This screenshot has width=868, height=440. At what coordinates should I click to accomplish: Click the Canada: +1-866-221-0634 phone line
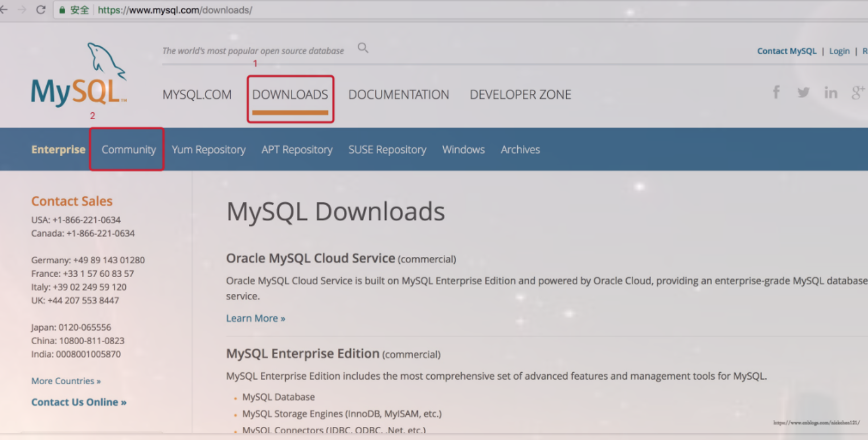coord(83,233)
